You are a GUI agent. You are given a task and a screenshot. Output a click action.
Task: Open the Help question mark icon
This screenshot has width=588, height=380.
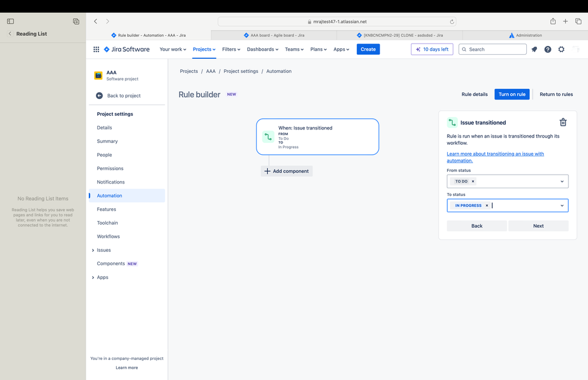pos(547,49)
